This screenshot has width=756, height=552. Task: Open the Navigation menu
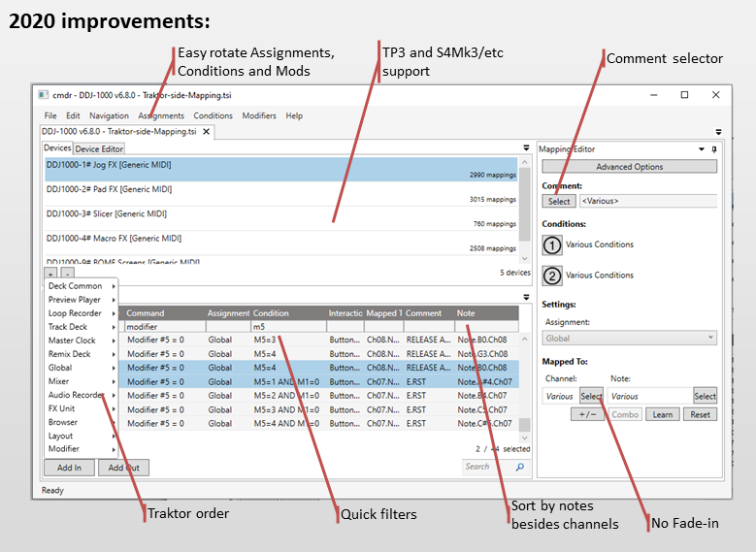(109, 115)
